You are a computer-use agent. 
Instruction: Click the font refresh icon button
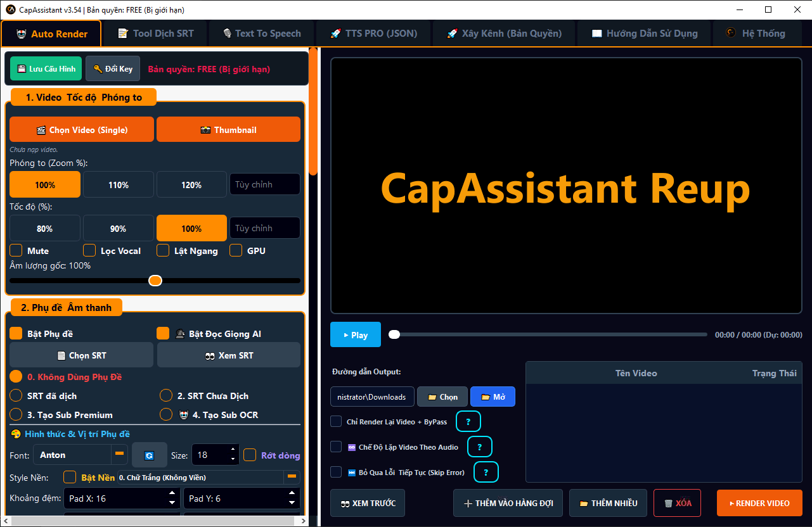tap(149, 455)
